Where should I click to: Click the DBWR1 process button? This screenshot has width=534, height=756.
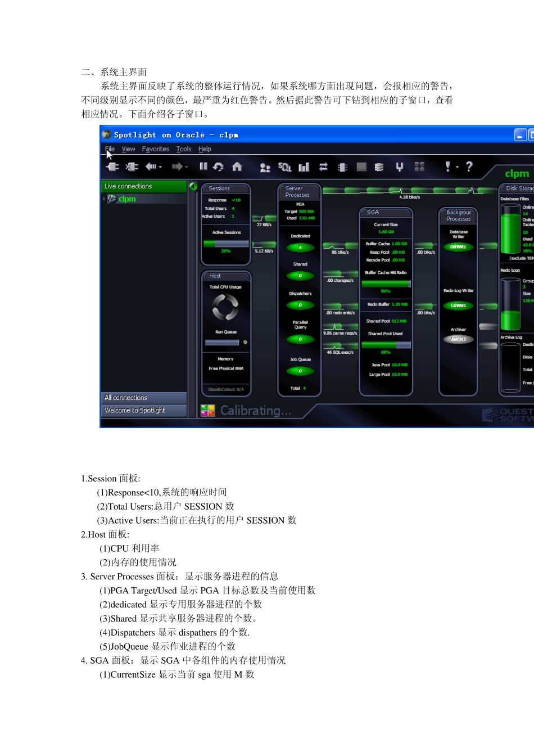pos(458,247)
